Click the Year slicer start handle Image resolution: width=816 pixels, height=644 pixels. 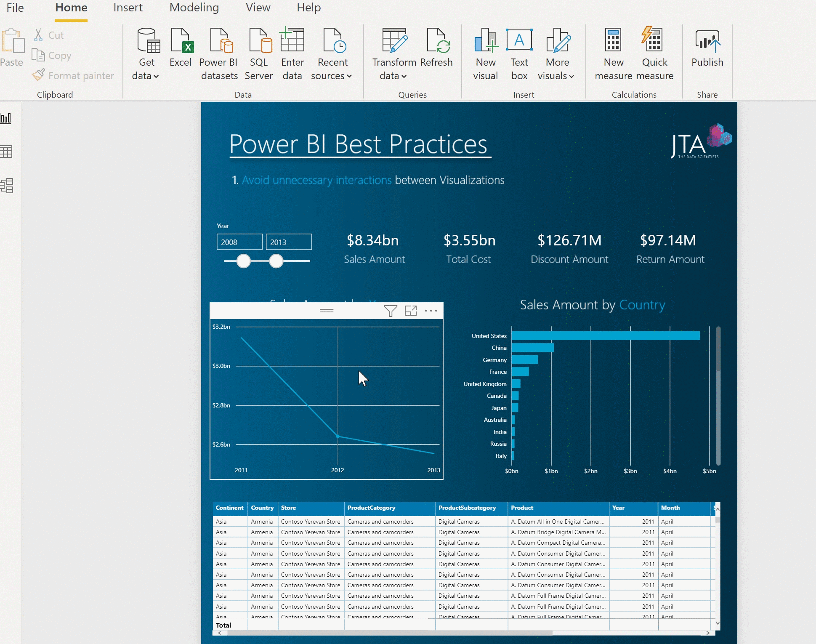pos(244,261)
